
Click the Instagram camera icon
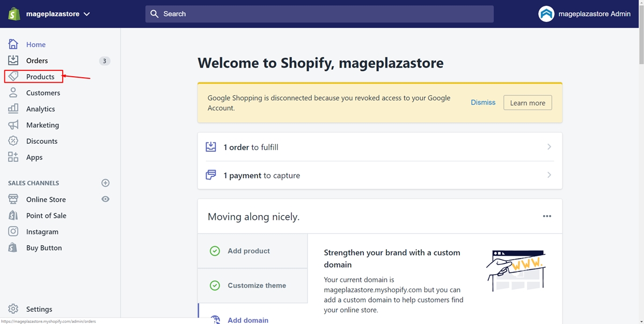tap(13, 231)
